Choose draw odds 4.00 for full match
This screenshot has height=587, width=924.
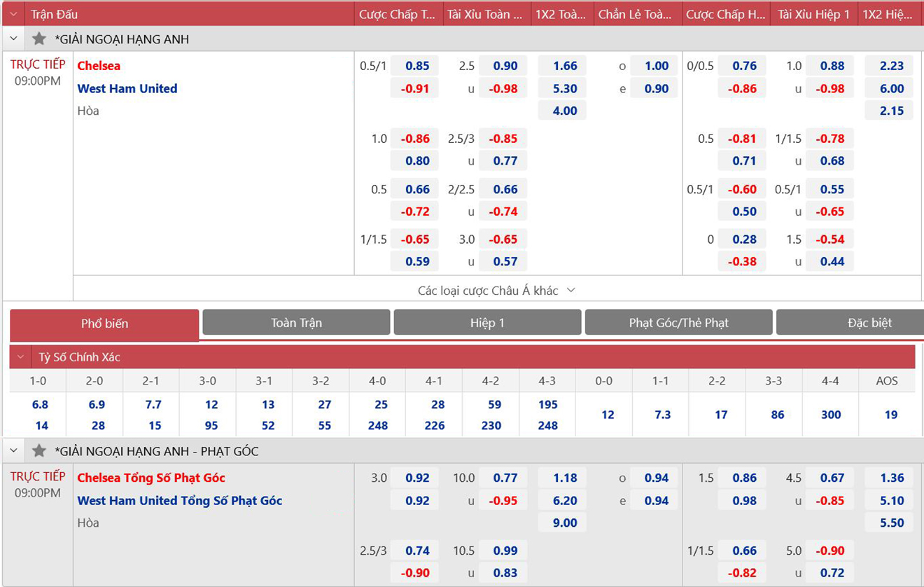pyautogui.click(x=564, y=111)
